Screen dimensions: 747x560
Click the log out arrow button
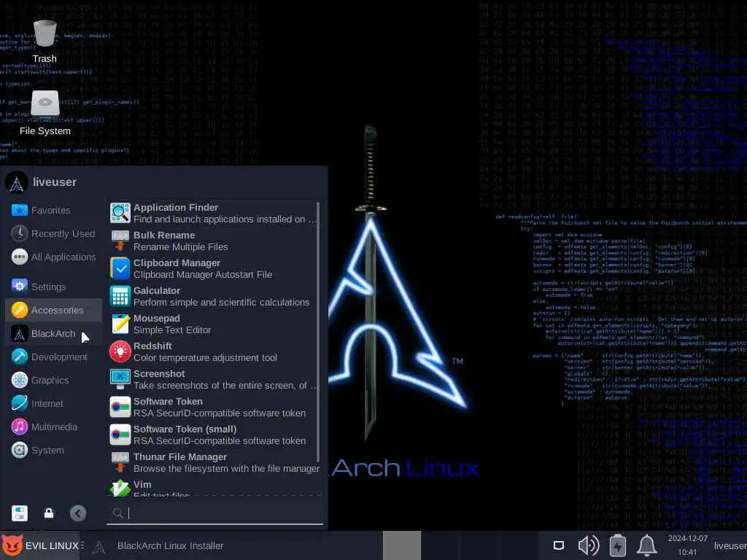click(78, 513)
